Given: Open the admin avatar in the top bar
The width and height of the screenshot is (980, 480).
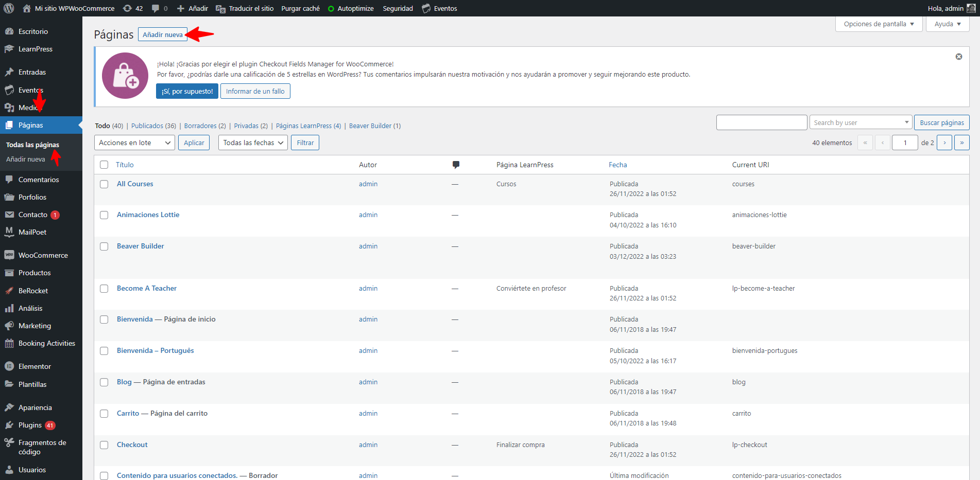Looking at the screenshot, I should (971, 8).
